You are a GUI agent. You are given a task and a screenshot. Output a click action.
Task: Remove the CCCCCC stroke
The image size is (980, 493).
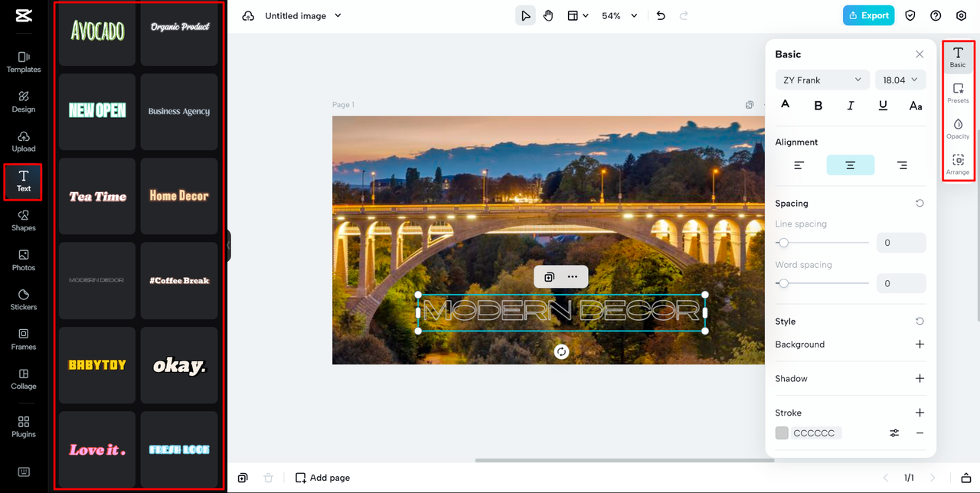[x=920, y=433]
